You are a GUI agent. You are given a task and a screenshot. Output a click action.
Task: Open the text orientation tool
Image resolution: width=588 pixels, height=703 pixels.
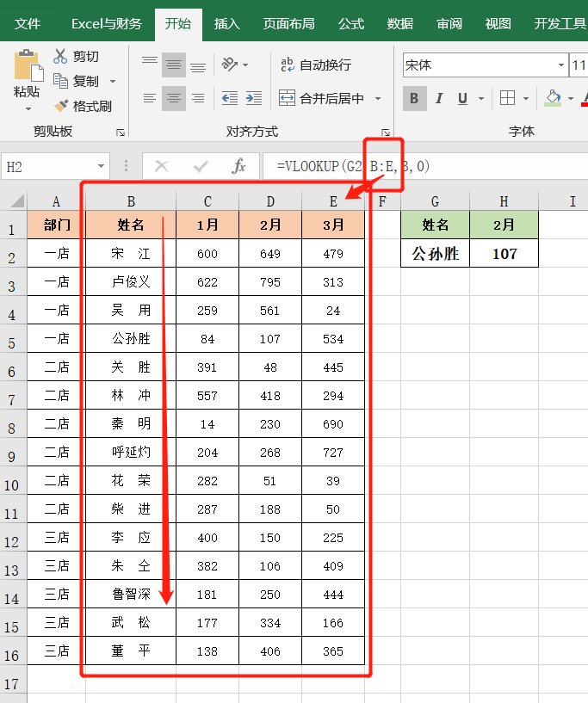230,65
